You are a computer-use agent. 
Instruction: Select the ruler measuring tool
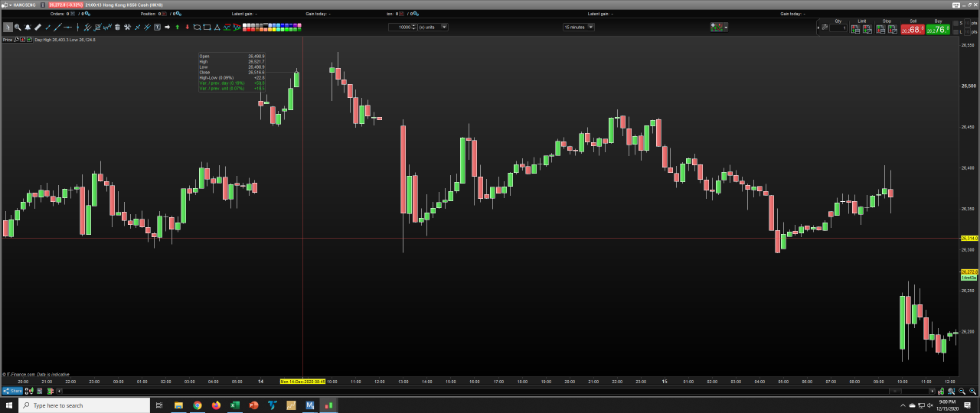(x=38, y=27)
